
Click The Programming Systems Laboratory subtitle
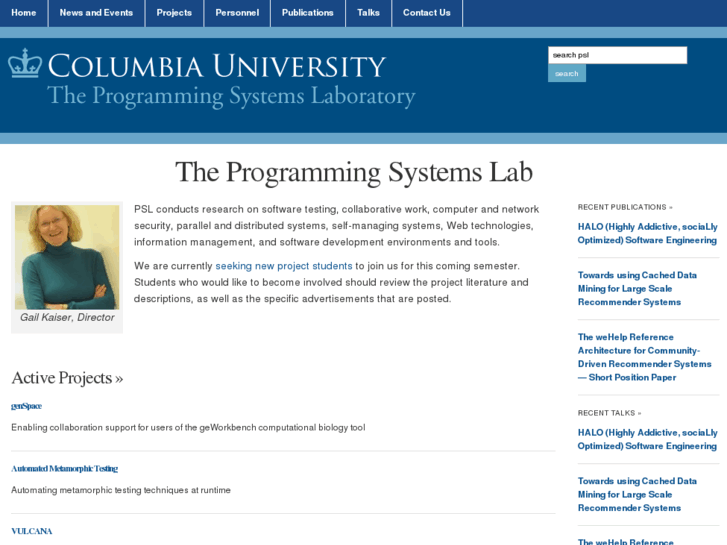(231, 96)
